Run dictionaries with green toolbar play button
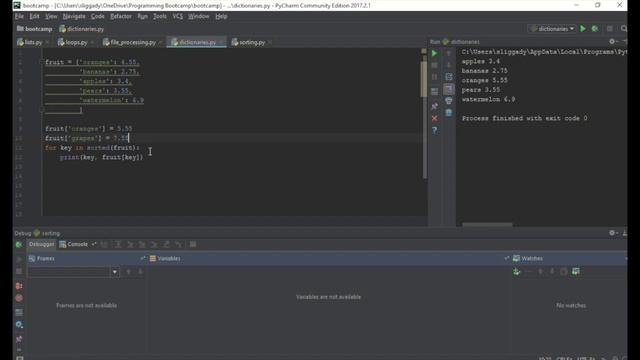Screen dimensions: 640x360 click(583, 29)
